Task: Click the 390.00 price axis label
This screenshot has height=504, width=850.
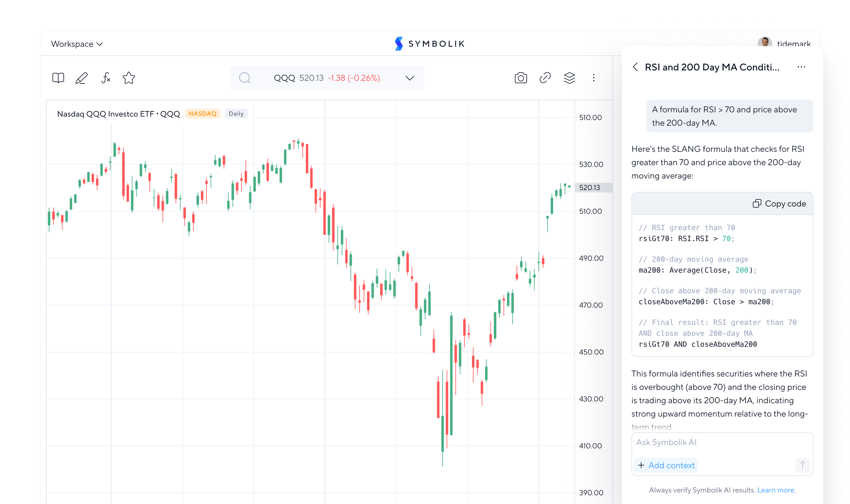Action: (x=591, y=492)
